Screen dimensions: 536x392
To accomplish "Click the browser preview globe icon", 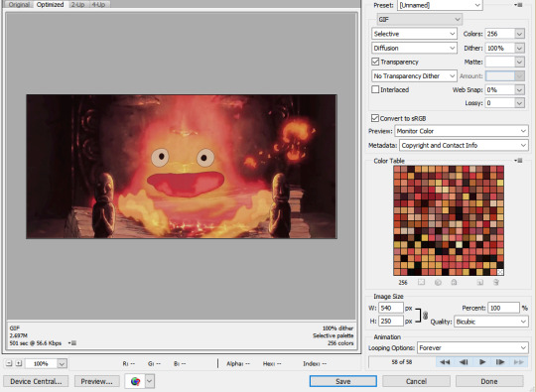I will pyautogui.click(x=135, y=381).
